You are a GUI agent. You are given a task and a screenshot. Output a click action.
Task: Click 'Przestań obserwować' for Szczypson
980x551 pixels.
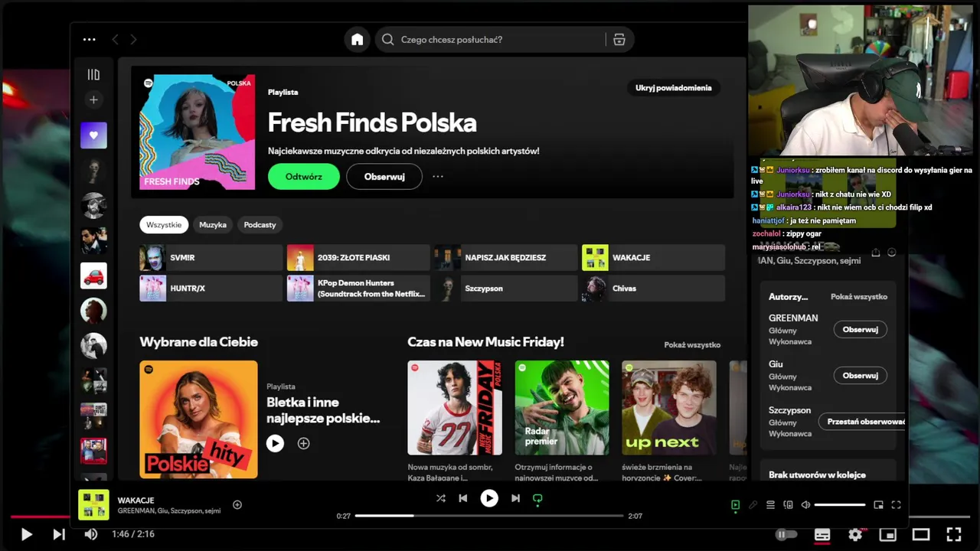click(862, 422)
